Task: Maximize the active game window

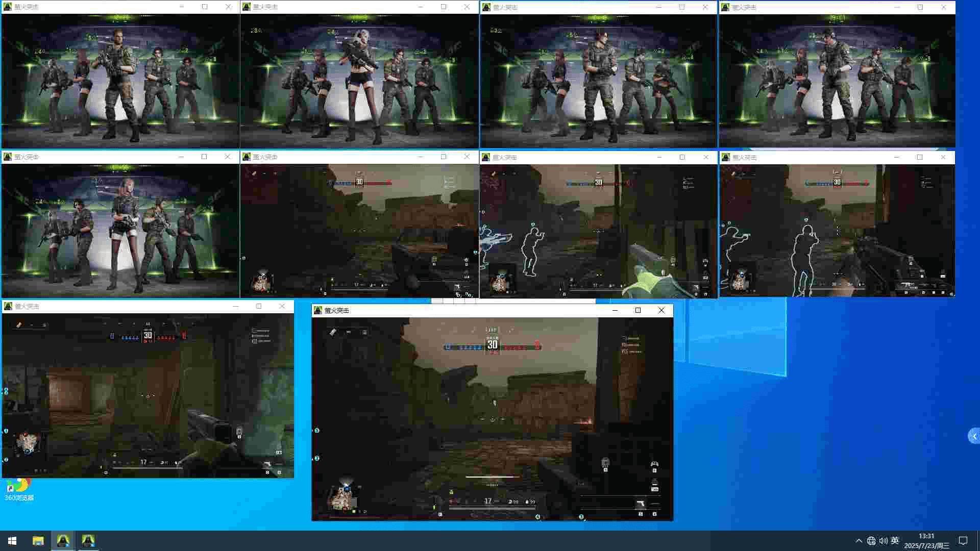Action: (638, 310)
